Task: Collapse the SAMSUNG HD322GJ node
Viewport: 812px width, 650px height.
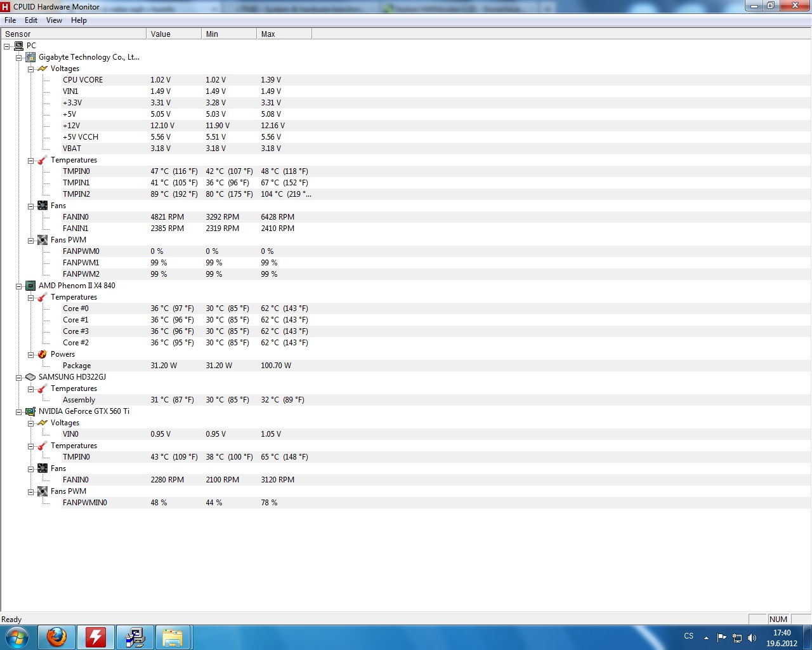Action: (19, 378)
